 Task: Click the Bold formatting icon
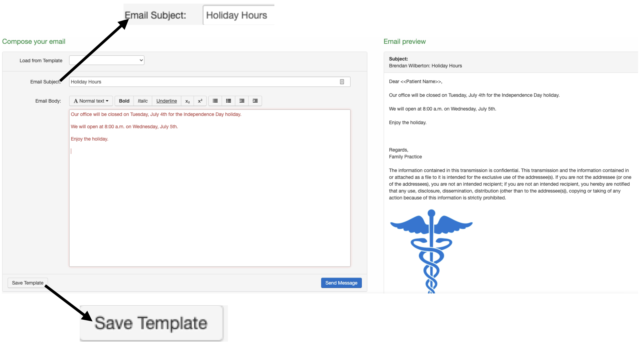coord(125,101)
